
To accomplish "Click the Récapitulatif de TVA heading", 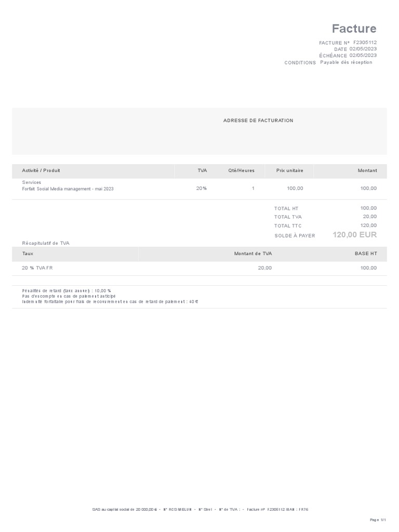I will pyautogui.click(x=46, y=243).
